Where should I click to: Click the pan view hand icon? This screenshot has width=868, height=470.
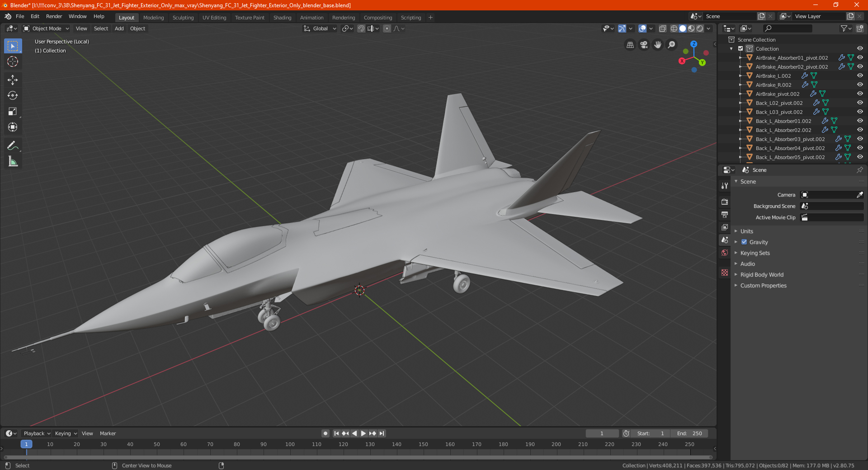point(658,45)
